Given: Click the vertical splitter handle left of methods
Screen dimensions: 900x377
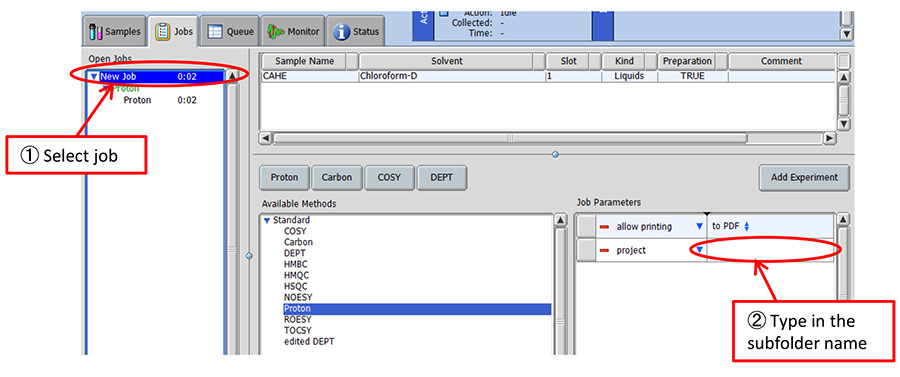Looking at the screenshot, I should 249,256.
